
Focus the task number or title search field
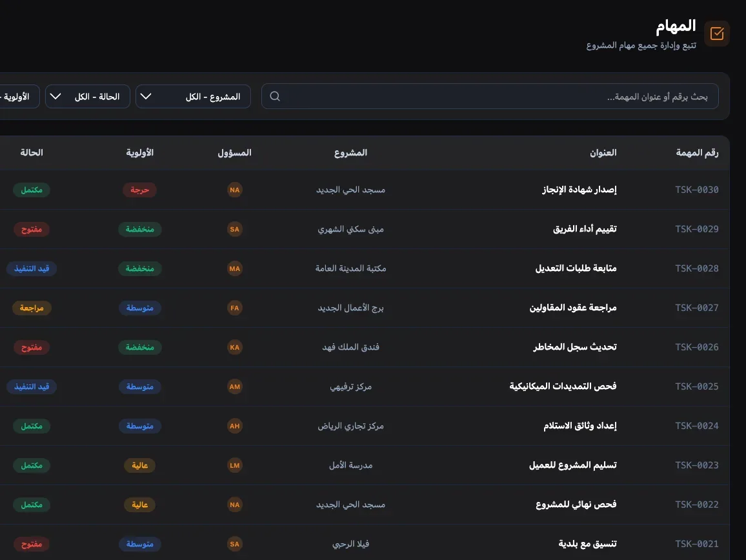[x=490, y=96]
